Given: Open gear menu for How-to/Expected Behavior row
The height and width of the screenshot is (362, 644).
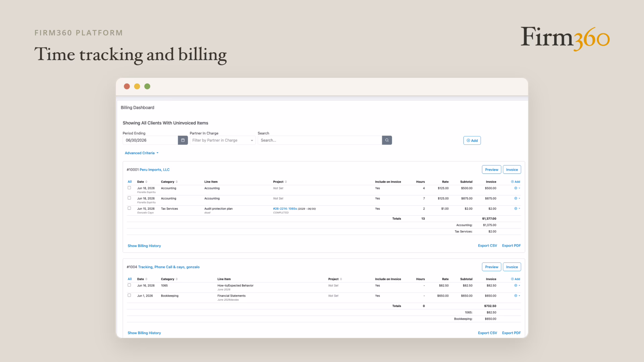Looking at the screenshot, I should coord(517,286).
